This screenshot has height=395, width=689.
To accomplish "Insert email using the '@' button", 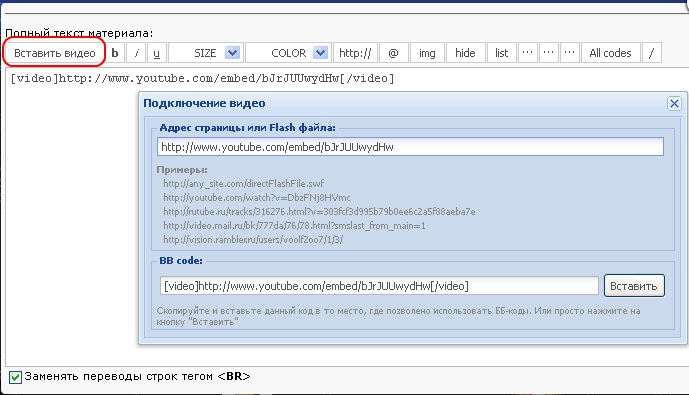I will [394, 53].
